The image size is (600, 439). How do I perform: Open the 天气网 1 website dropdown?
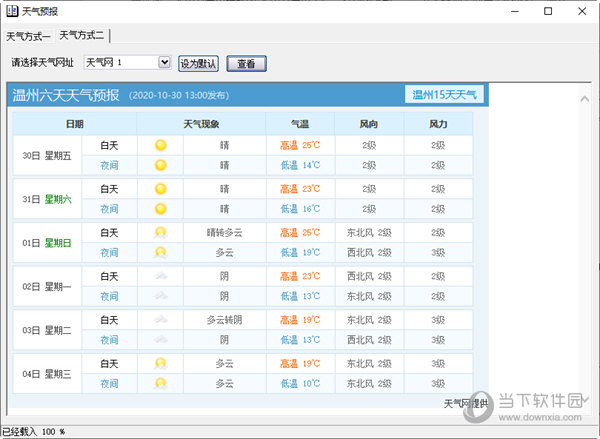[164, 62]
